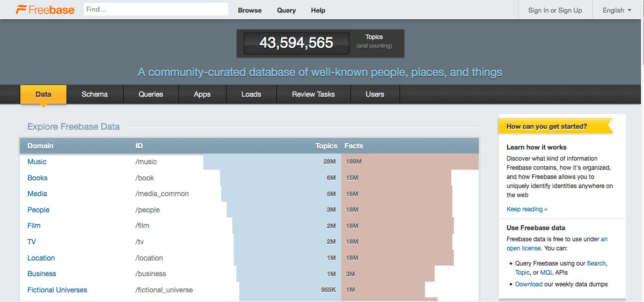Open the Help menu

point(318,10)
